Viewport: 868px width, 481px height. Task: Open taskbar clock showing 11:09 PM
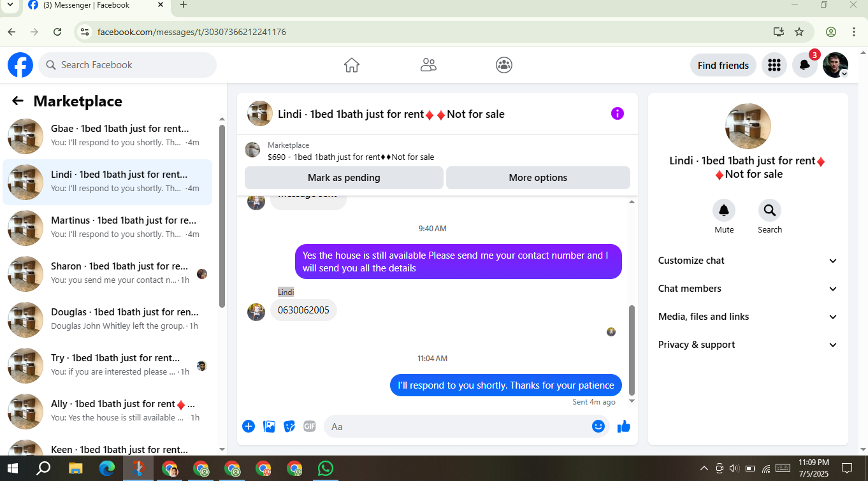tap(813, 469)
